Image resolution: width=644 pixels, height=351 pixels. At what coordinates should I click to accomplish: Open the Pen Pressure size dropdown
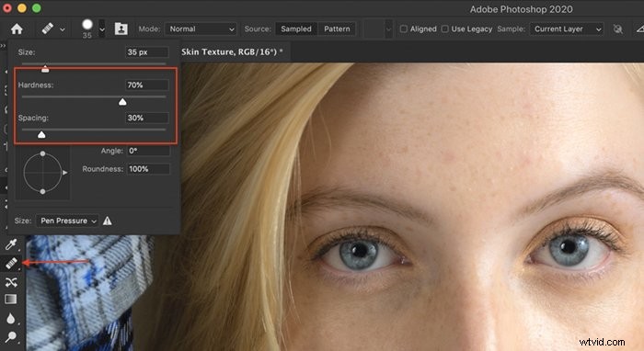[x=67, y=221]
